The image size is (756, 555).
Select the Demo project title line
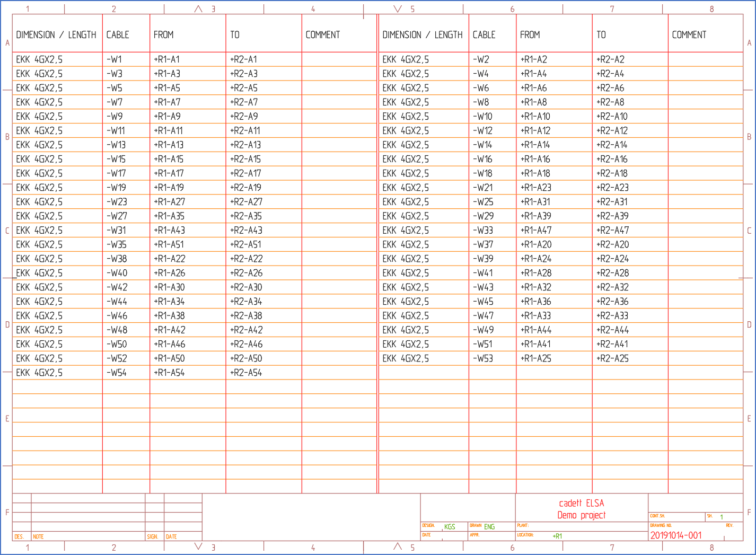click(582, 516)
